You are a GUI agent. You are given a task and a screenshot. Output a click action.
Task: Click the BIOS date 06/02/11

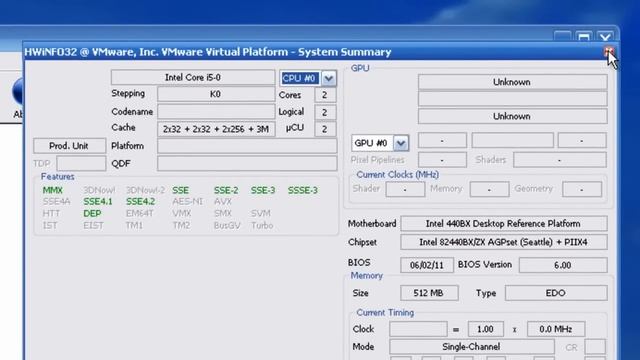point(427,265)
